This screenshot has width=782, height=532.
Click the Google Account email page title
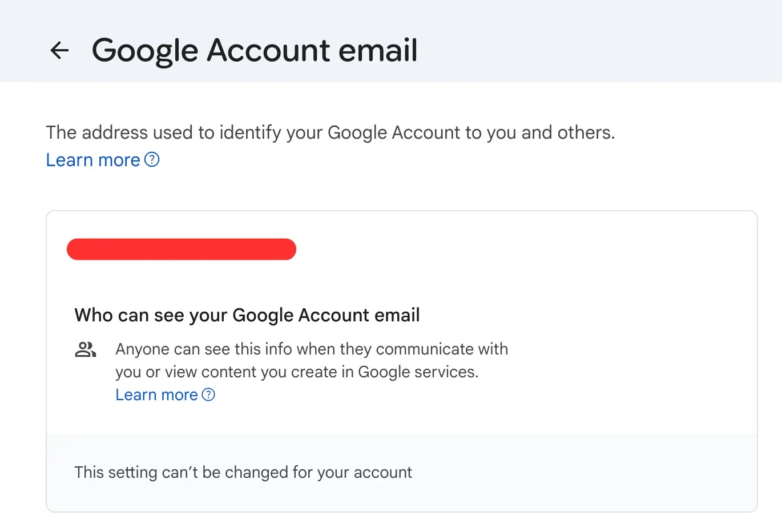tap(255, 50)
